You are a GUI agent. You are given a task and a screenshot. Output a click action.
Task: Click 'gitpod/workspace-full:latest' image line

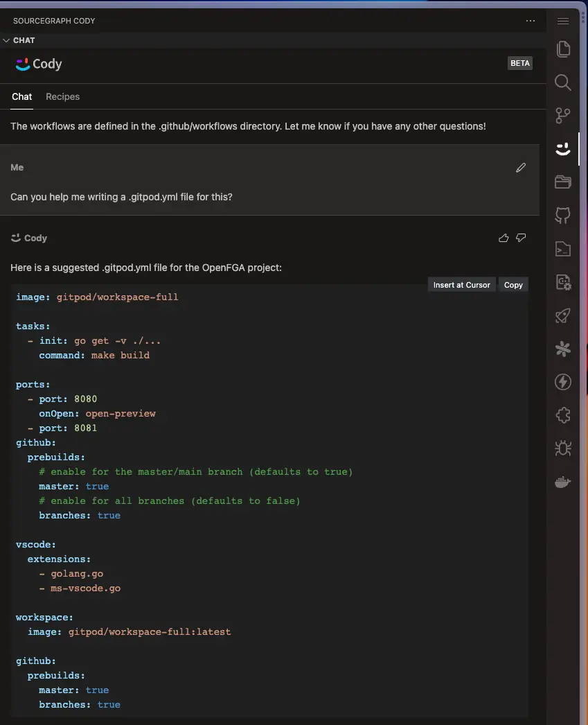tap(130, 631)
